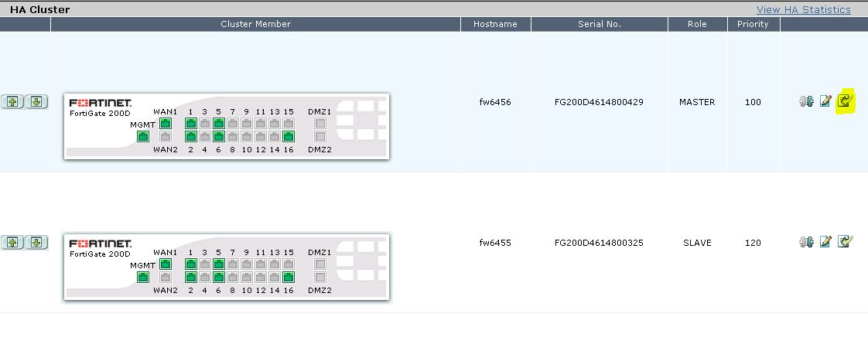868x351 pixels.
Task: Click the arrow-on-page icon in the SLAVE row
Action: [x=845, y=240]
